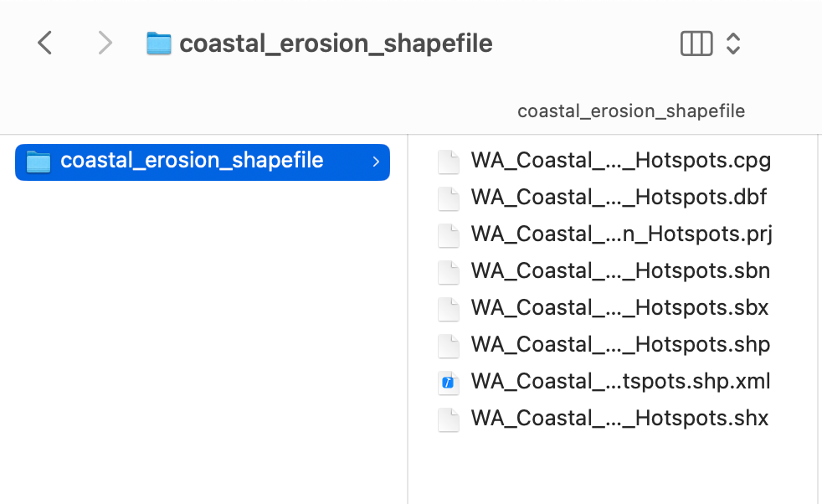Select the Hotspots.sbx file

[619, 308]
